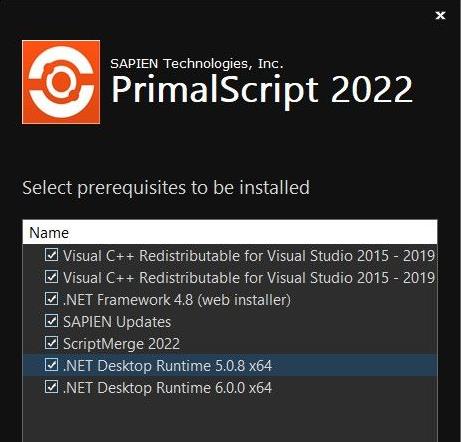Select the .NET Desktop Runtime 6.0.0 x64 label

(167, 388)
